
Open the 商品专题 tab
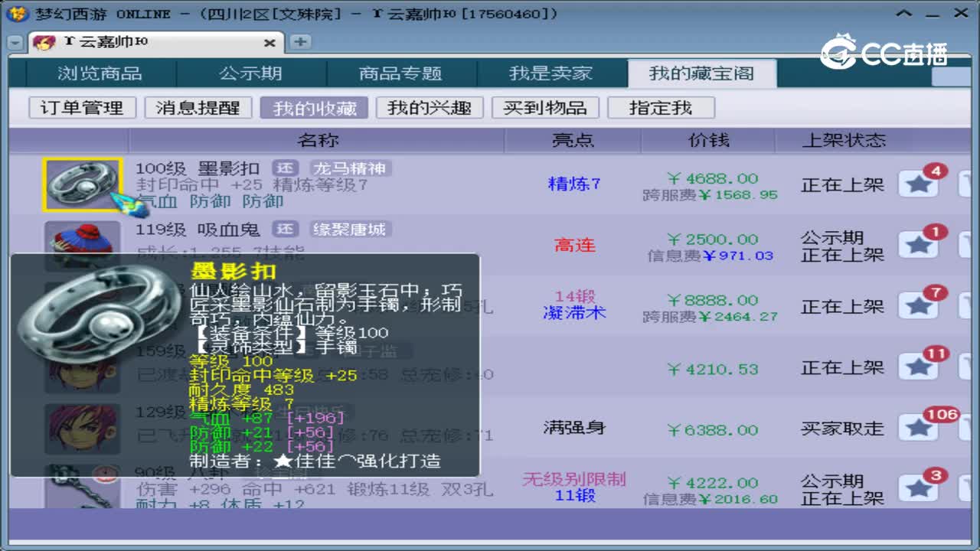click(401, 73)
